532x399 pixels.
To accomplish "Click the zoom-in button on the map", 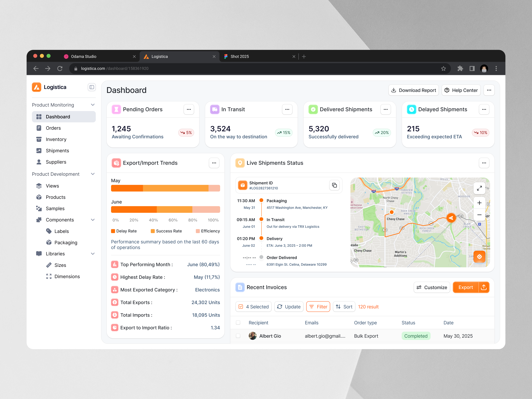I will tap(479, 203).
